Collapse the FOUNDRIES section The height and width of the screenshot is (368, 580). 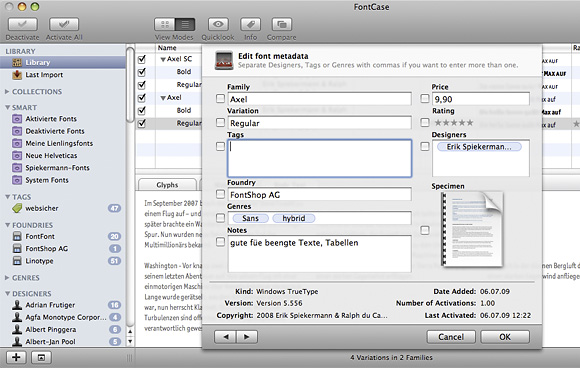7,225
